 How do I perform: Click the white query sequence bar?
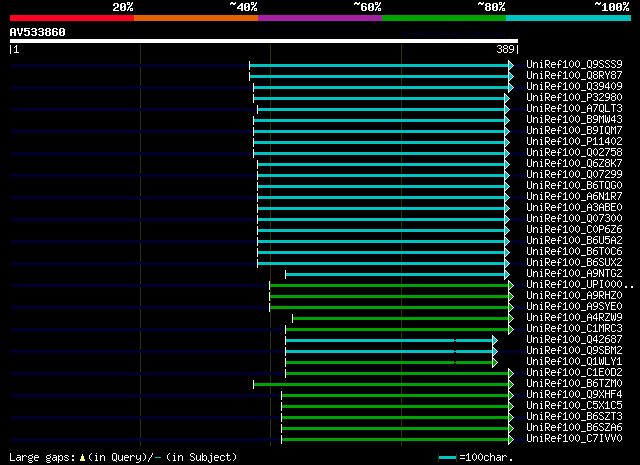coord(264,41)
